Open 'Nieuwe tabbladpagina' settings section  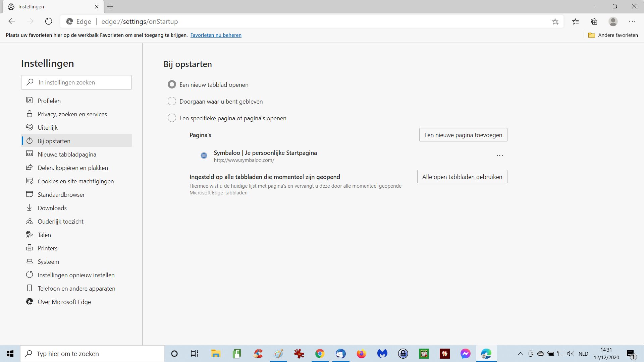[67, 155]
